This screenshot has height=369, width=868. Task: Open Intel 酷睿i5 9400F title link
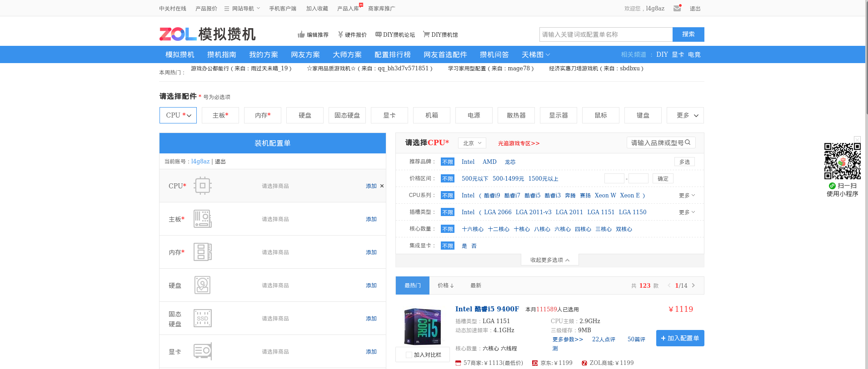487,309
